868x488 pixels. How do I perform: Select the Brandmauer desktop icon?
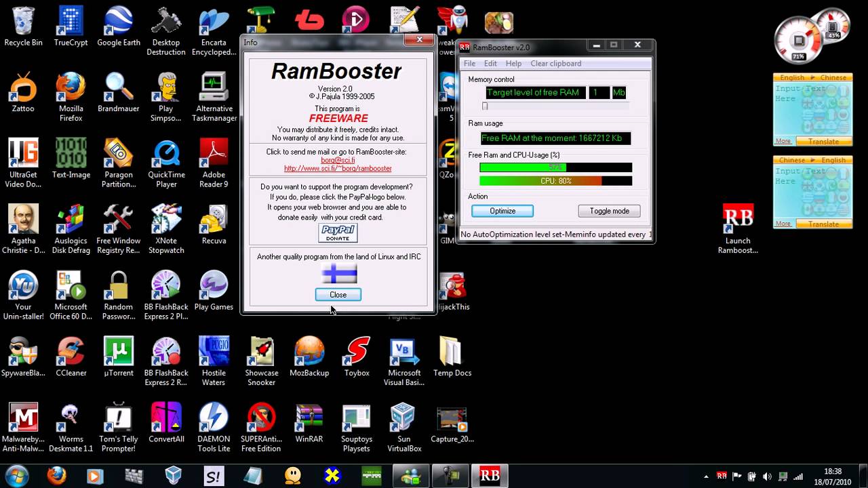pos(119,93)
